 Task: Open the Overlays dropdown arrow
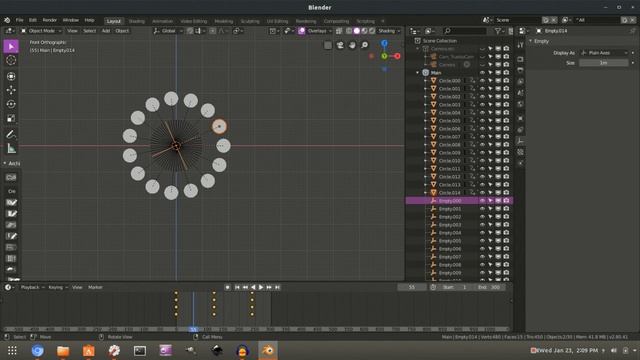[x=330, y=31]
